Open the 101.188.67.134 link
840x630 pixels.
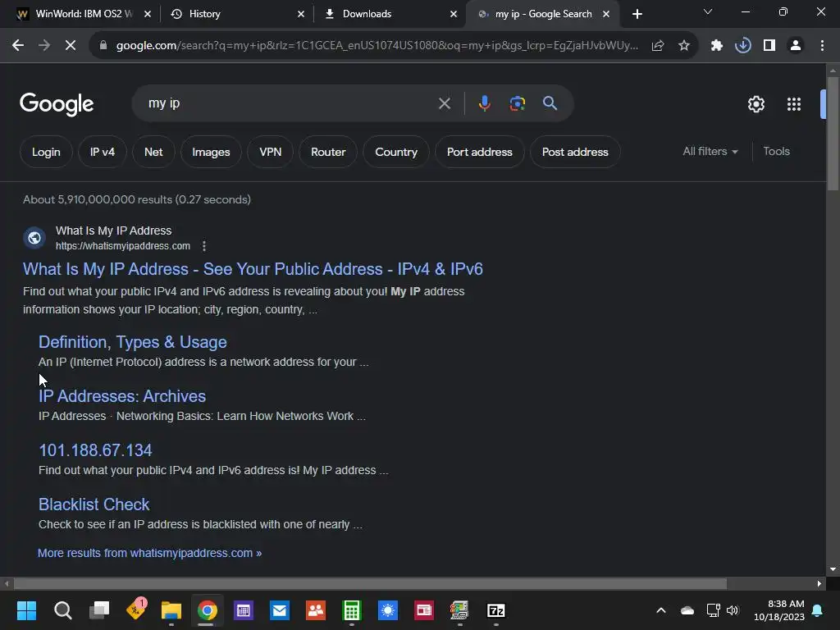click(95, 450)
